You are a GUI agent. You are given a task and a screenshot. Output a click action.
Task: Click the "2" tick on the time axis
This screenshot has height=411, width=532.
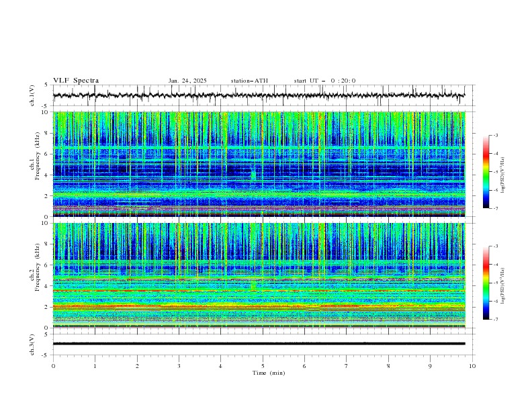[x=137, y=366]
